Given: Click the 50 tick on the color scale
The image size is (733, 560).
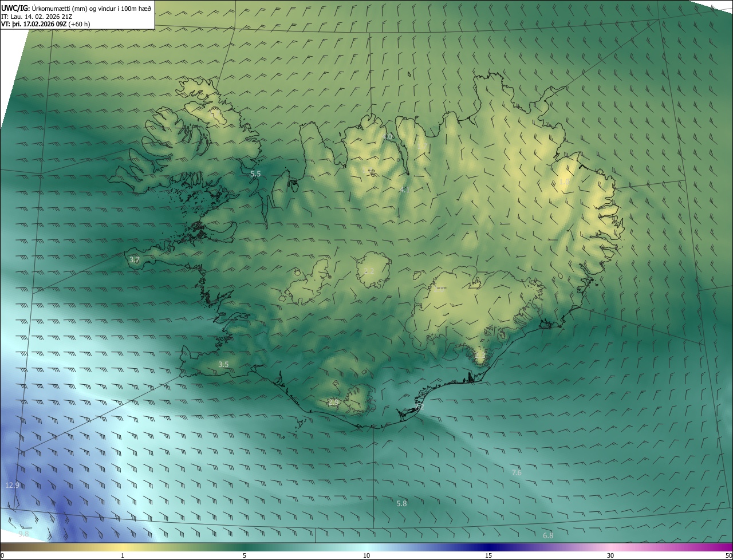Looking at the screenshot, I should [728, 556].
